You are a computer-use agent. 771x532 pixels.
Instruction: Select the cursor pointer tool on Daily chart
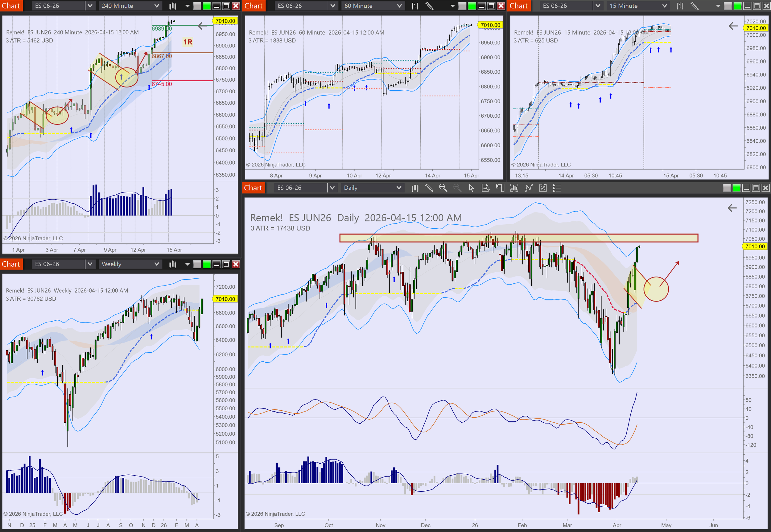pyautogui.click(x=471, y=188)
